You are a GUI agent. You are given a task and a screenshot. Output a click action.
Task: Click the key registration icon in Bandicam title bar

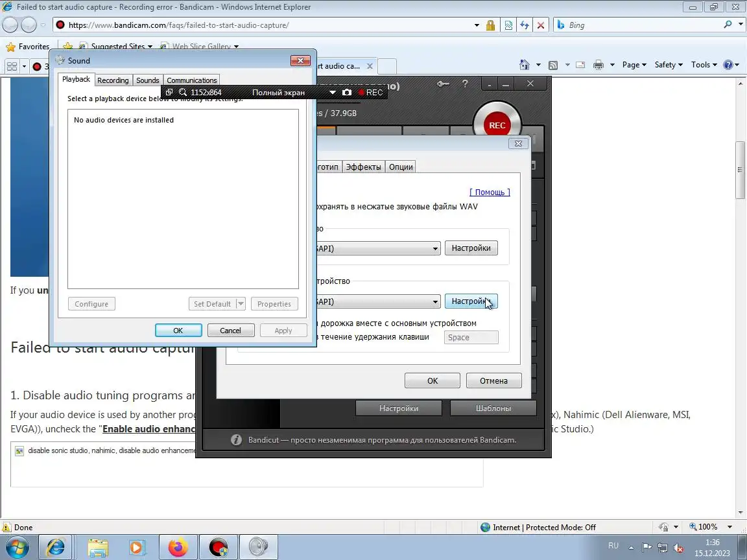pos(443,84)
